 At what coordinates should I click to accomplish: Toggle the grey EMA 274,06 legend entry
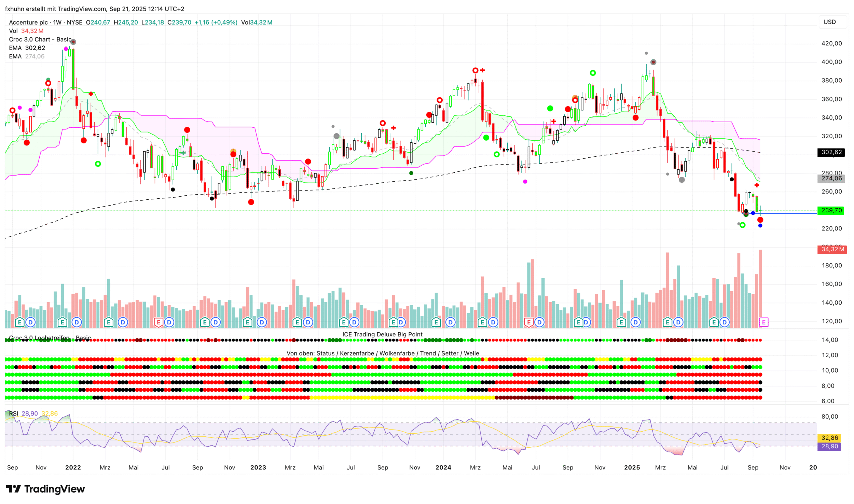pyautogui.click(x=27, y=56)
